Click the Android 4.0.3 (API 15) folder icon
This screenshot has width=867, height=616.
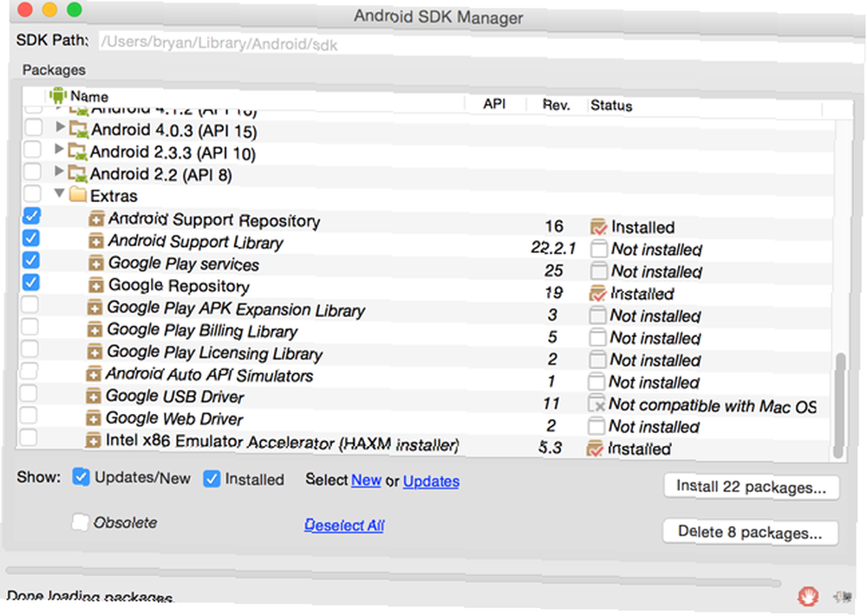coord(79,130)
